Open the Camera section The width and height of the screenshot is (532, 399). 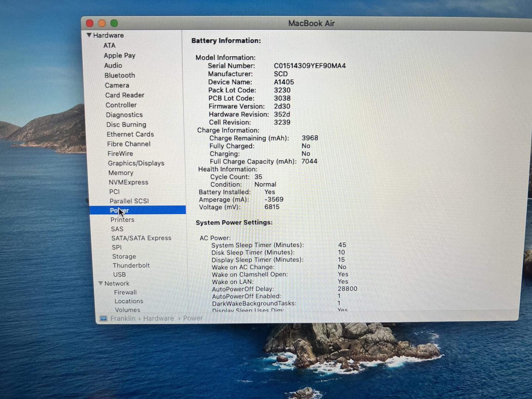pos(117,85)
